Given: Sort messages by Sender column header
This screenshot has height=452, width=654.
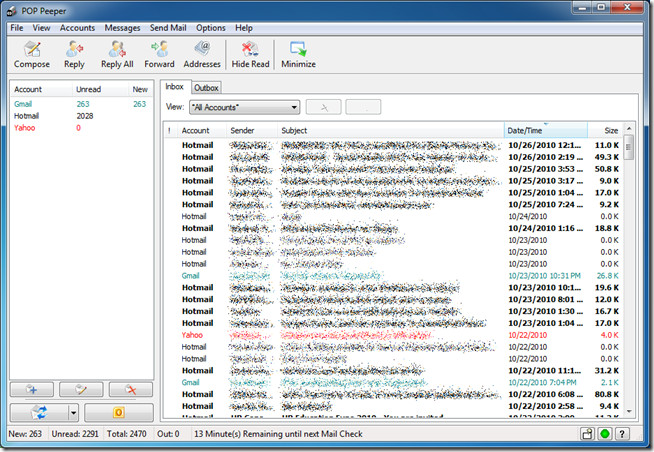Looking at the screenshot, I should [x=252, y=131].
